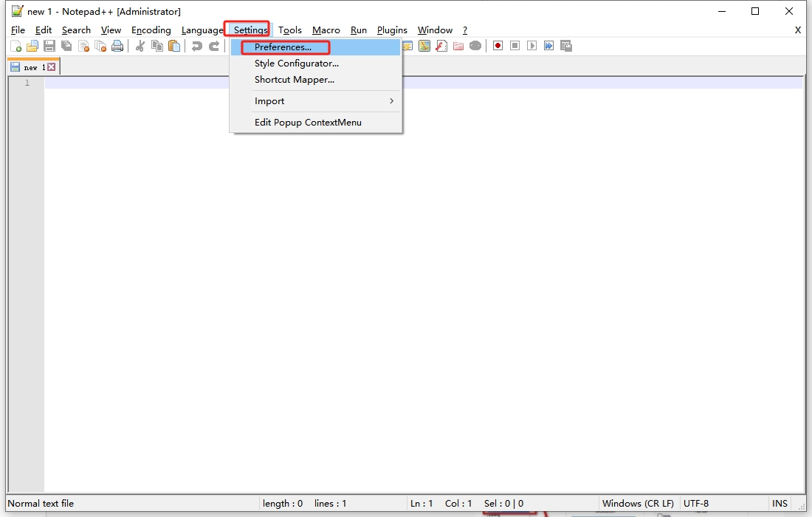Select Edit Popup ContextMenu entry
The height and width of the screenshot is (517, 812).
[x=315, y=123]
